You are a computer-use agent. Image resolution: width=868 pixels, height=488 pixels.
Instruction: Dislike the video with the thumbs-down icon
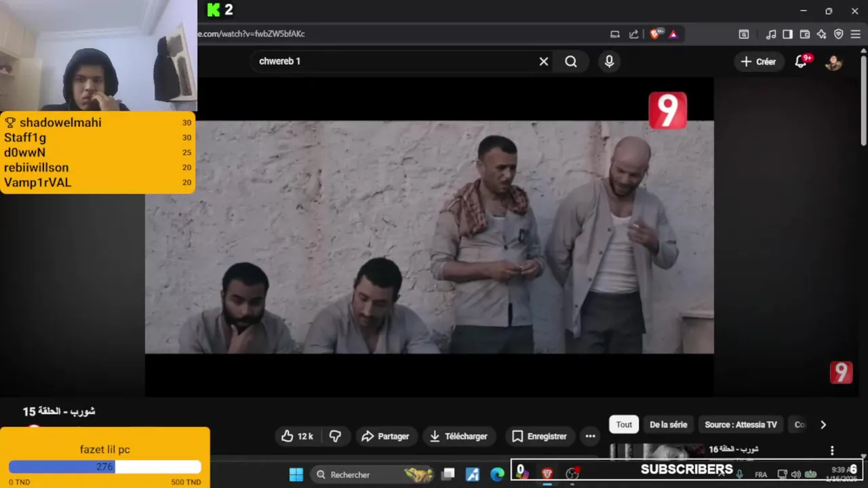(x=335, y=436)
